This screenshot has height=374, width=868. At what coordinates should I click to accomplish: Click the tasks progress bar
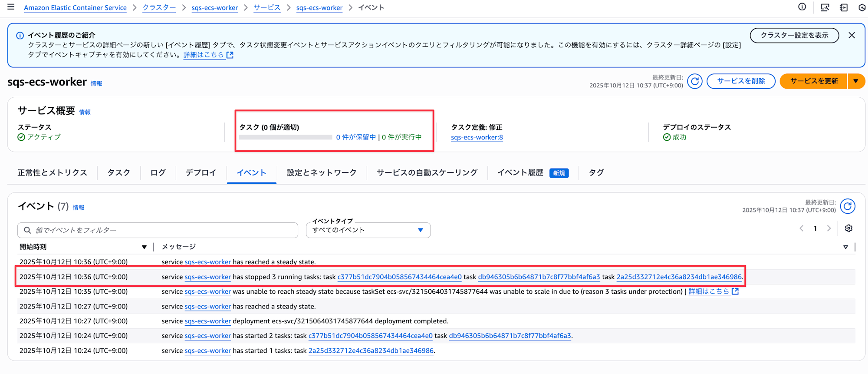285,137
